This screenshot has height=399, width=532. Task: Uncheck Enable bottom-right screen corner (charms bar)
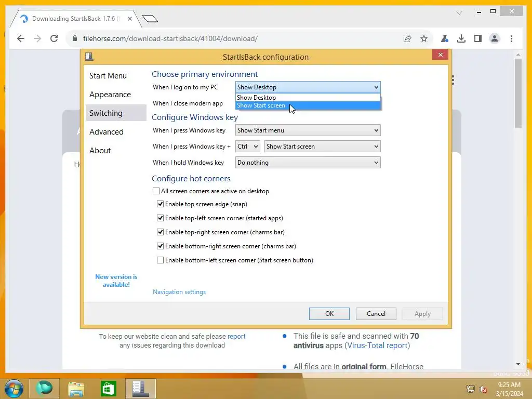(x=160, y=246)
